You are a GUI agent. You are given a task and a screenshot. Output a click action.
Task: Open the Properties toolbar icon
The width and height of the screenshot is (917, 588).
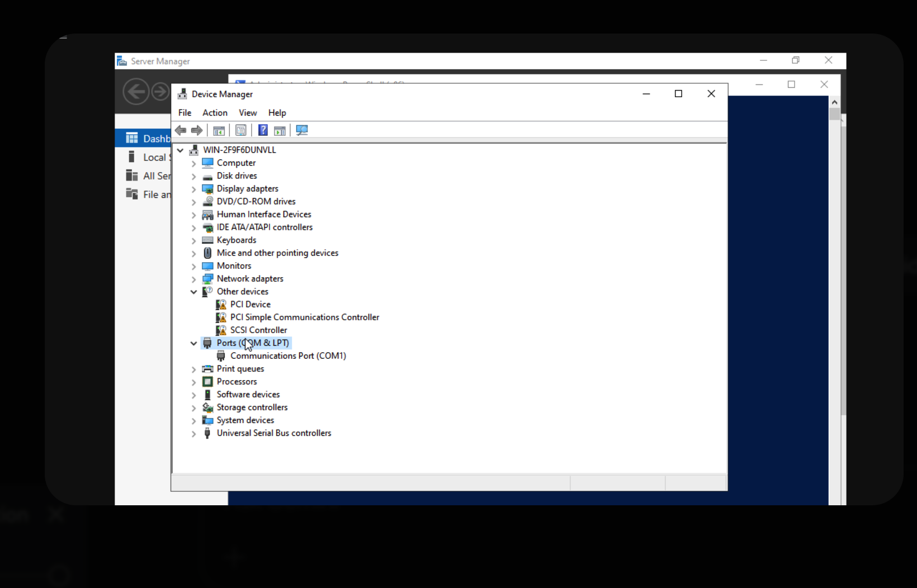(241, 130)
